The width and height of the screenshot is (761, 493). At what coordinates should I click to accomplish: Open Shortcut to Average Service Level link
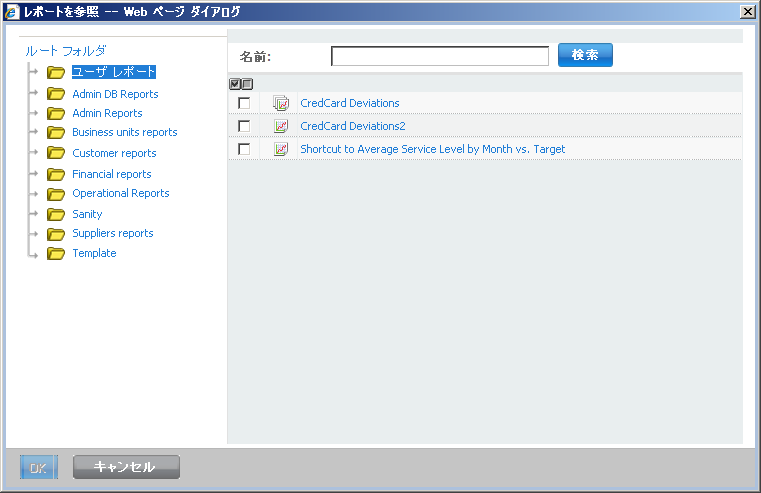(x=433, y=149)
